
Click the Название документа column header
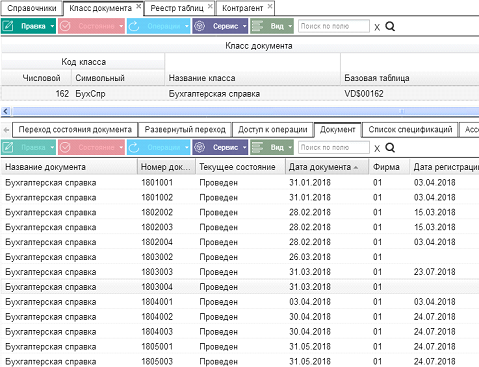click(x=69, y=167)
